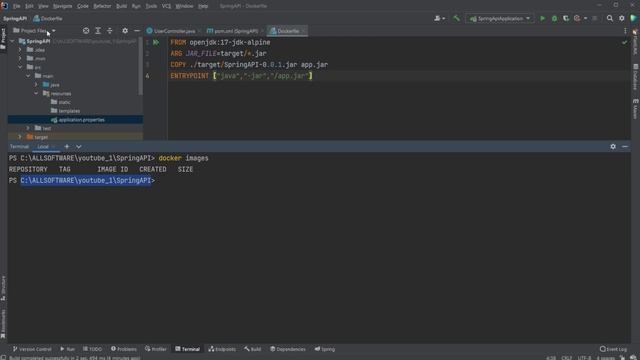
Task: Click the stop button in run toolbar
Action: 595,18
